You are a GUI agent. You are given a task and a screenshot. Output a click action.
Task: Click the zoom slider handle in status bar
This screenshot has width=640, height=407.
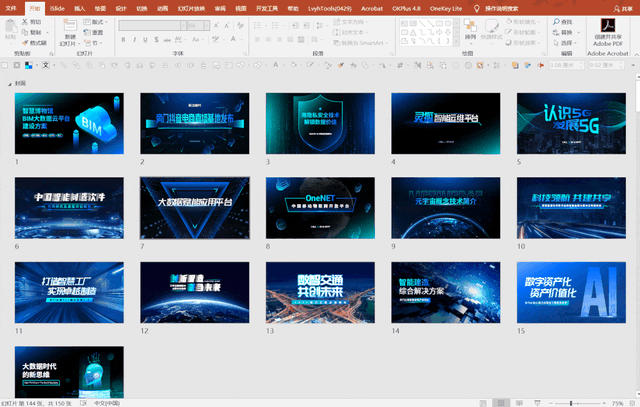tap(571, 403)
